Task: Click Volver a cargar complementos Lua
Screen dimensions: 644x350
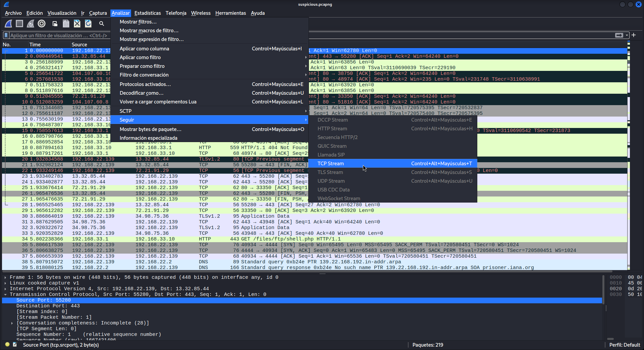Action: [x=209, y=102]
